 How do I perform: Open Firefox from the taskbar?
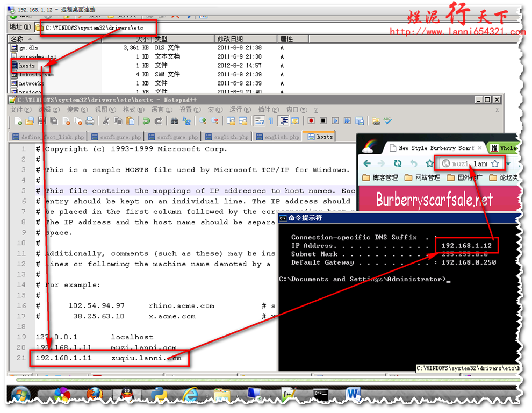tap(95, 395)
